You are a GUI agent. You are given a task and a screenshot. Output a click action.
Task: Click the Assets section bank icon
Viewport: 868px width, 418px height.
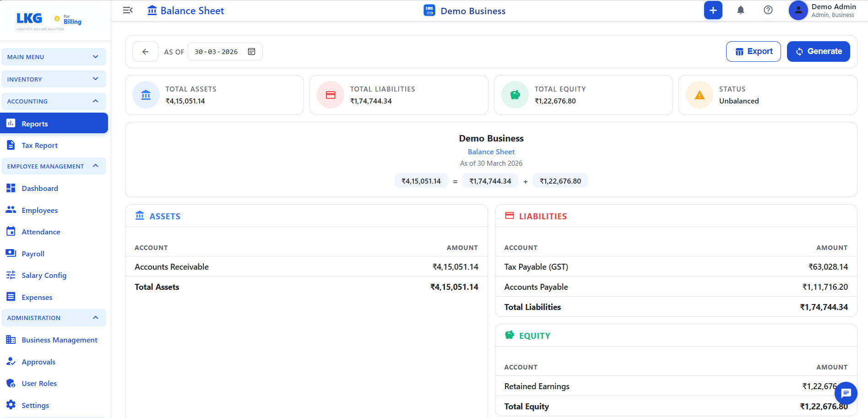pos(140,216)
